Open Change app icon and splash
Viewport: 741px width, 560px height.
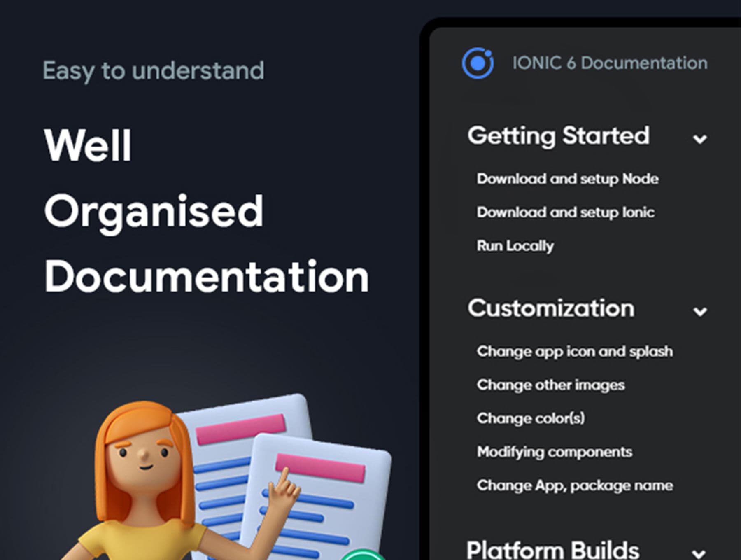tap(575, 352)
